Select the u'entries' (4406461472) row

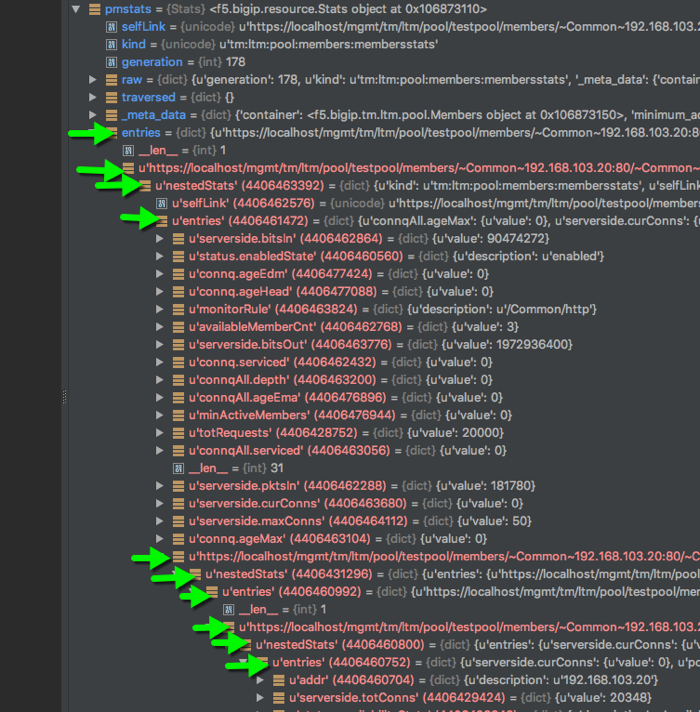click(435, 221)
